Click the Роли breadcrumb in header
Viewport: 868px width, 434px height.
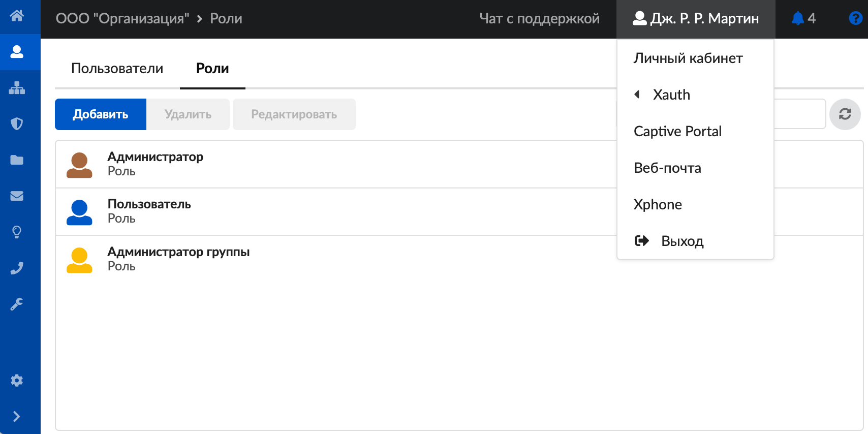226,19
